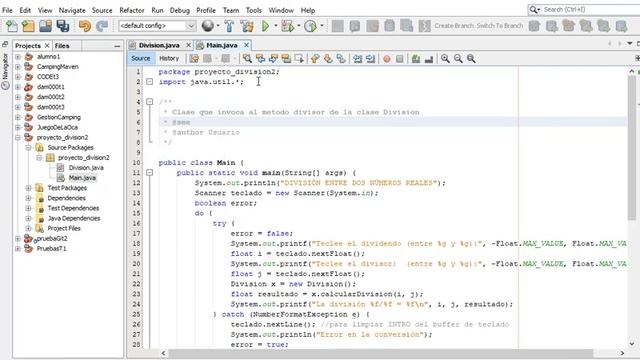Click Find Selection magnifier in editor toolbar
The width and height of the screenshot is (640, 360).
[x=247, y=59]
